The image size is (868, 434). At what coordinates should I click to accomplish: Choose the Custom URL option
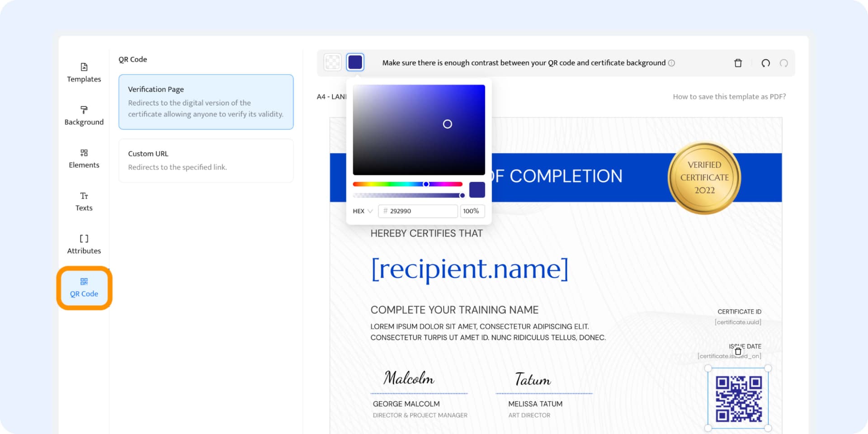click(206, 160)
